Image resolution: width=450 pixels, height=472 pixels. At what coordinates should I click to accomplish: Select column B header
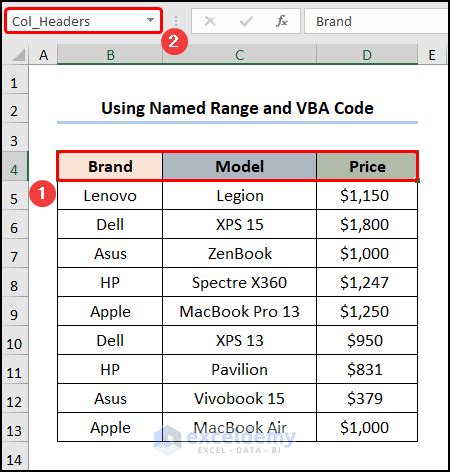pyautogui.click(x=110, y=55)
